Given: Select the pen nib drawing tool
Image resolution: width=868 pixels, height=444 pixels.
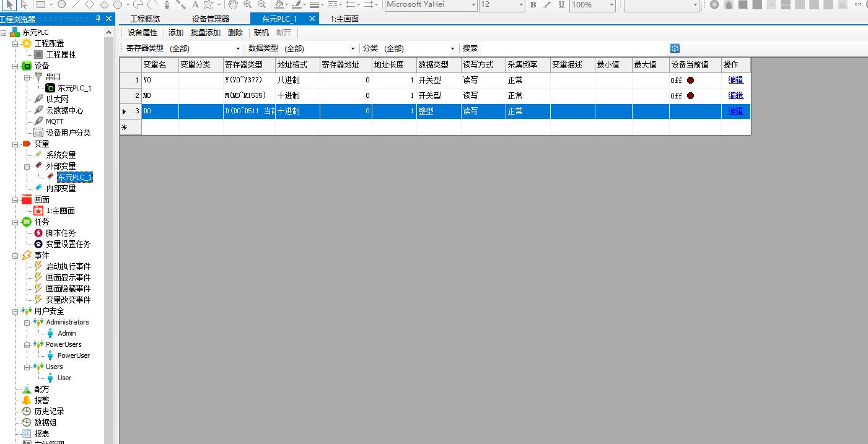Looking at the screenshot, I should click(167, 4).
